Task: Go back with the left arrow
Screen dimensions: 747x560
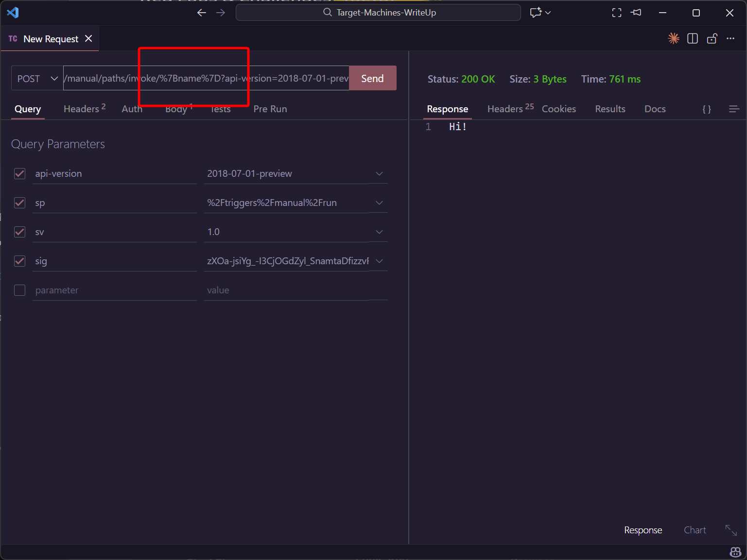Action: 201,13
